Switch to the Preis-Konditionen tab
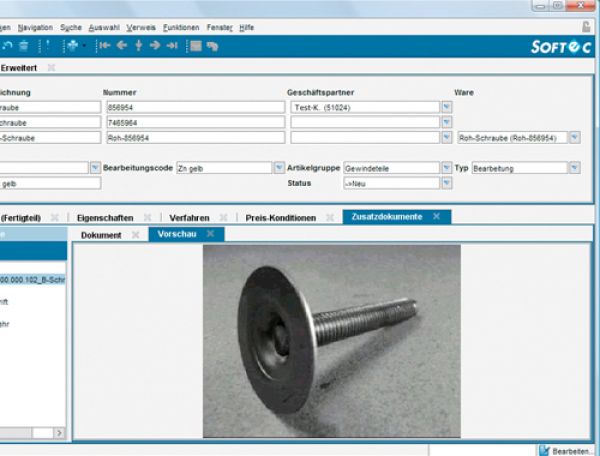 (280, 217)
